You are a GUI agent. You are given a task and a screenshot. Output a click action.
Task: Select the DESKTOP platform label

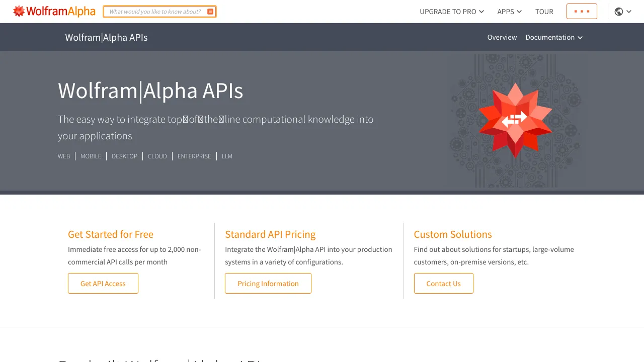coord(124,156)
